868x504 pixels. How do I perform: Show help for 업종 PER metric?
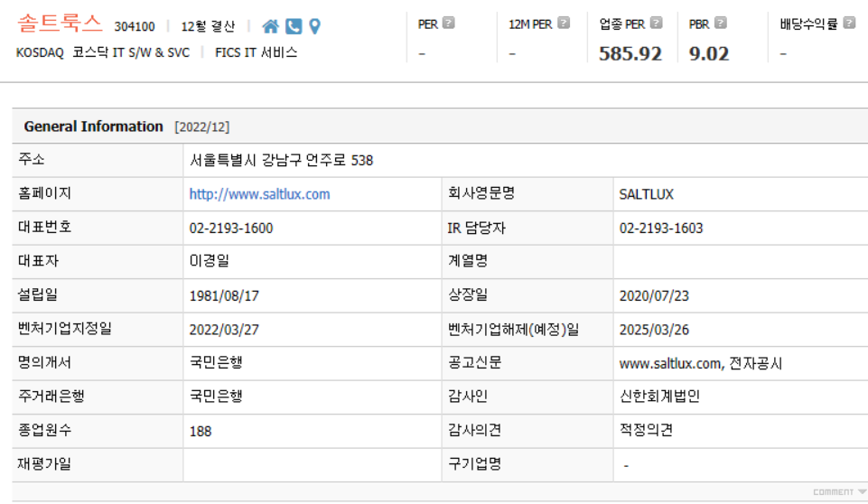click(x=656, y=23)
